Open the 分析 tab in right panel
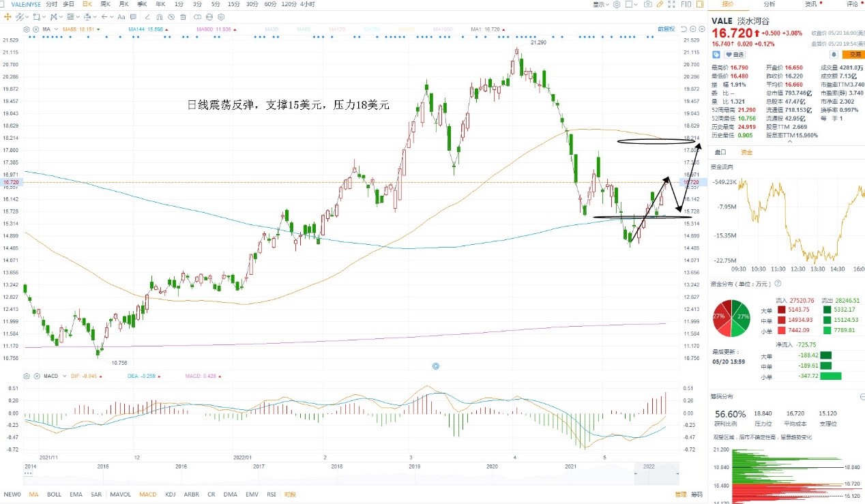Image resolution: width=865 pixels, height=504 pixels. tap(769, 4)
